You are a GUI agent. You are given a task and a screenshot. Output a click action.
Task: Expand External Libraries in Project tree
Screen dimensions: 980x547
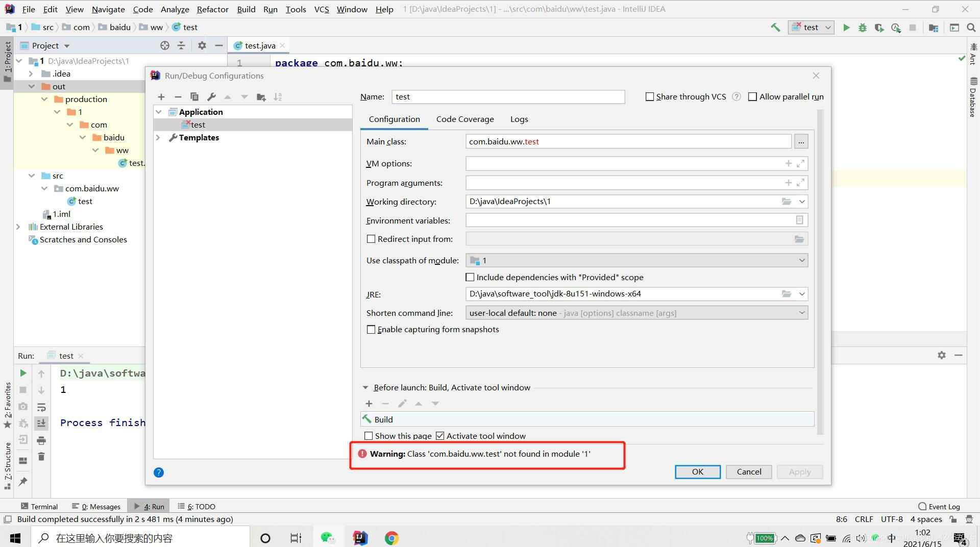pyautogui.click(x=18, y=227)
